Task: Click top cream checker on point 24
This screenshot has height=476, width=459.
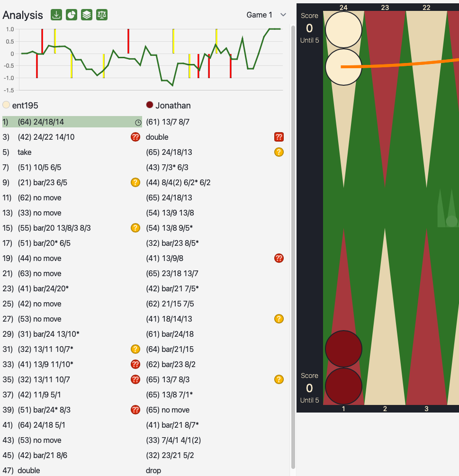Action: click(x=343, y=29)
